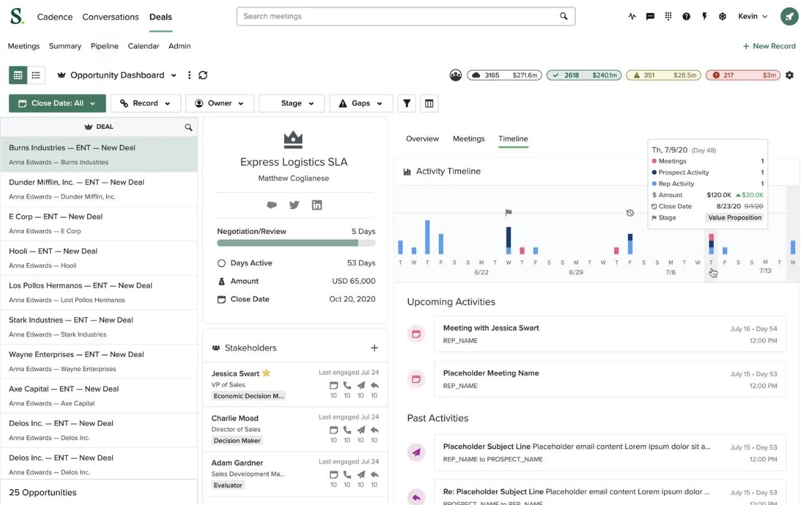Toggle the 217 at-risk deals pill
This screenshot has width=812, height=505.
[743, 75]
